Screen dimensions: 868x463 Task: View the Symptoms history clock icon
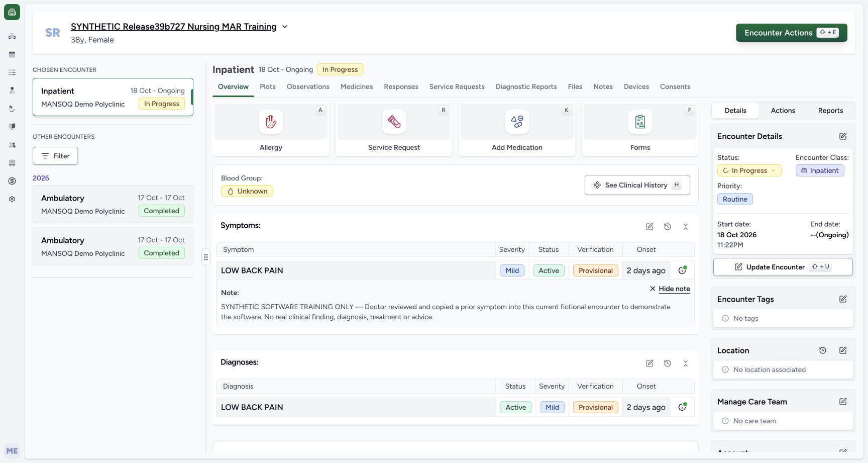tap(668, 227)
